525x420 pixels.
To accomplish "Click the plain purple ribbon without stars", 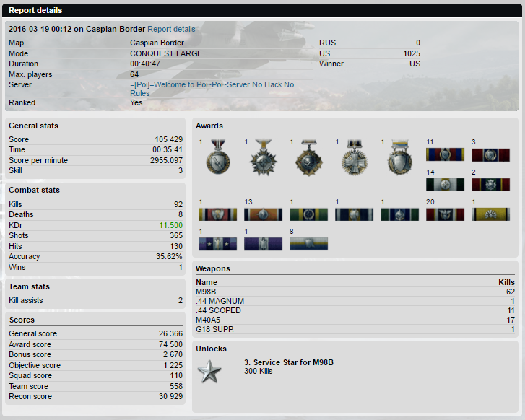I will point(263,244).
